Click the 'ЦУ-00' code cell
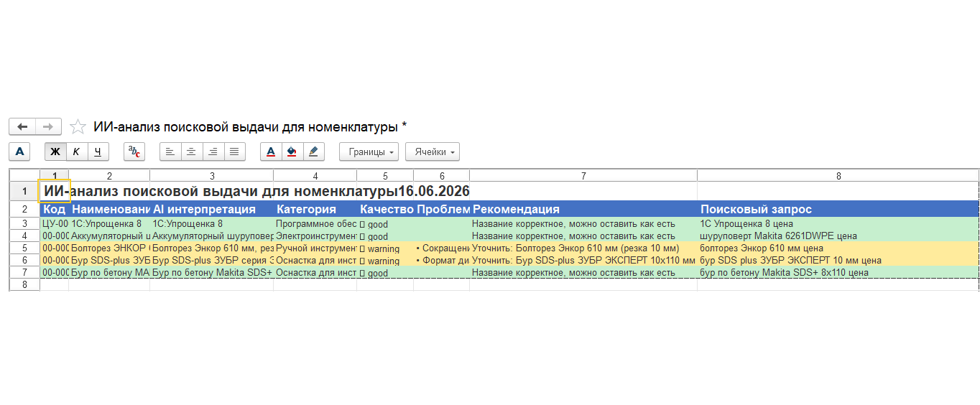This screenshot has width=980, height=405. coord(54,223)
